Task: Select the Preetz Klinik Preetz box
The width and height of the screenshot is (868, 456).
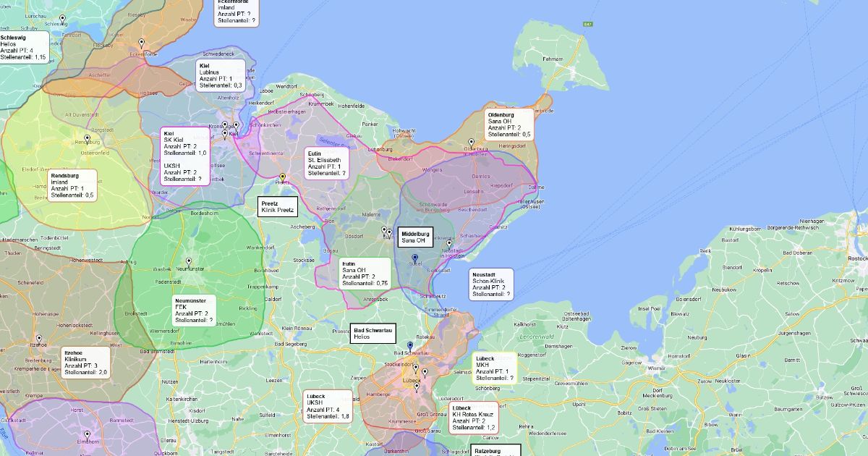Action: pyautogui.click(x=278, y=206)
